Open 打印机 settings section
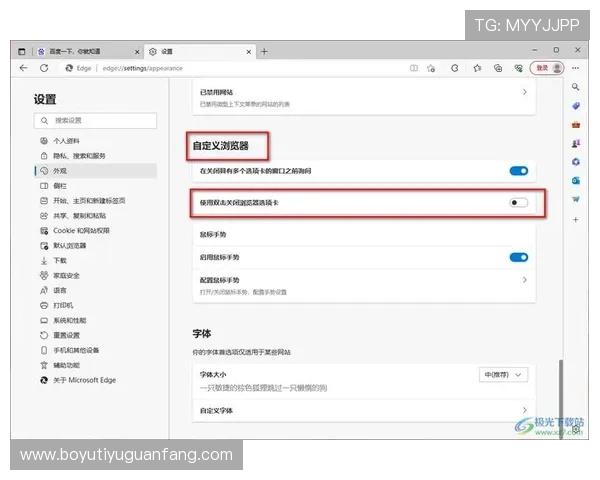This screenshot has height=480, width=600. pyautogui.click(x=96, y=305)
